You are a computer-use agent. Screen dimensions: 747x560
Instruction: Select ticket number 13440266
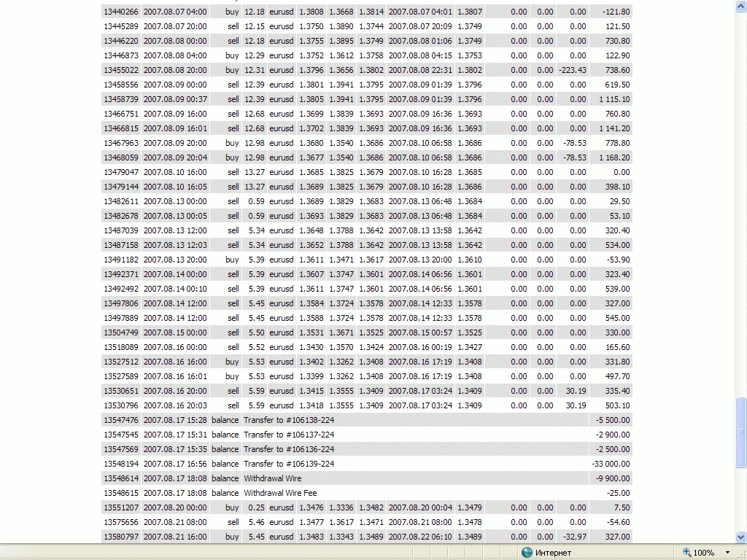(121, 12)
